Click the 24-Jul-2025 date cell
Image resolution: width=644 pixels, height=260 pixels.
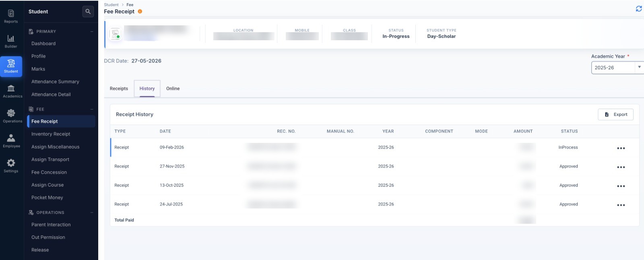(171, 204)
